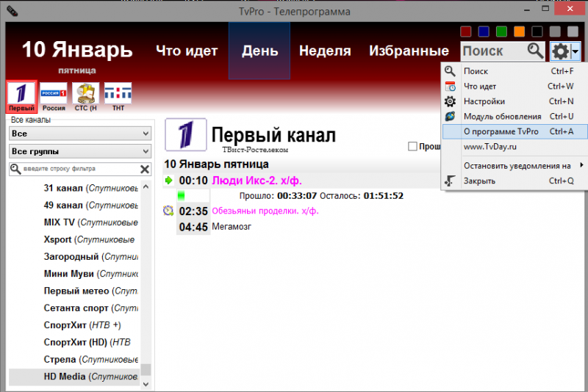Select 31 канал in channel list

point(90,188)
